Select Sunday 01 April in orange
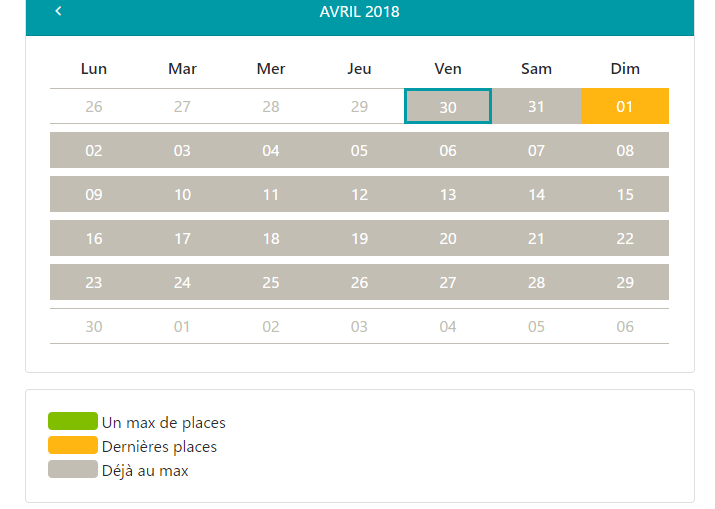 [625, 106]
